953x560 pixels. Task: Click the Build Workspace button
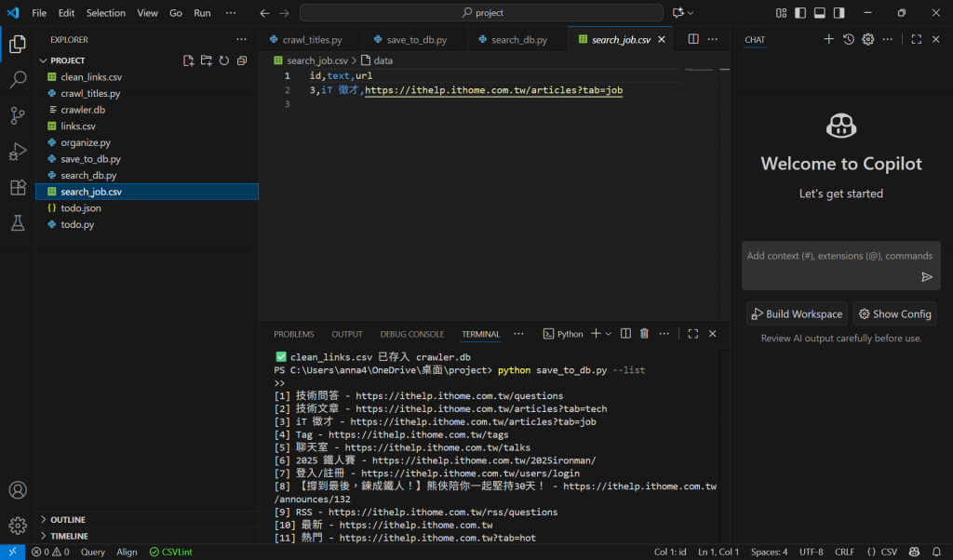click(797, 314)
